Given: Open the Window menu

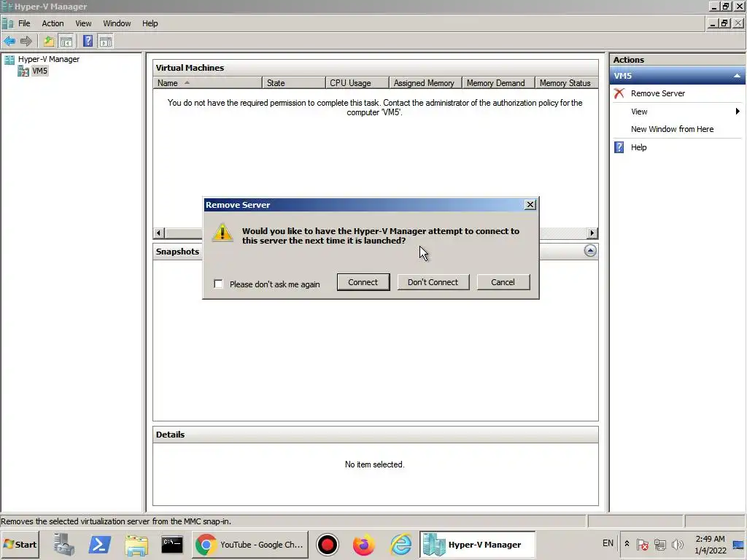Looking at the screenshot, I should pyautogui.click(x=117, y=23).
